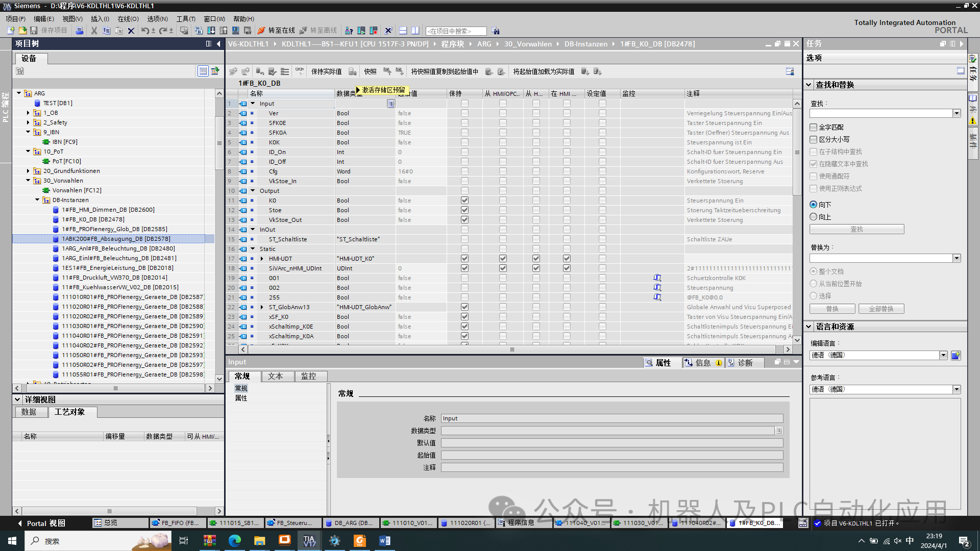
Task: Switch to the 文本 properties tab
Action: coord(276,377)
